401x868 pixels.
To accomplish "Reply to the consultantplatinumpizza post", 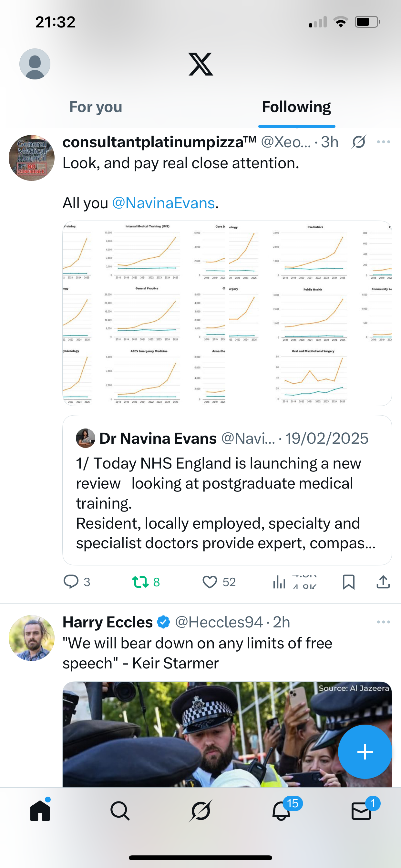I will (x=71, y=582).
